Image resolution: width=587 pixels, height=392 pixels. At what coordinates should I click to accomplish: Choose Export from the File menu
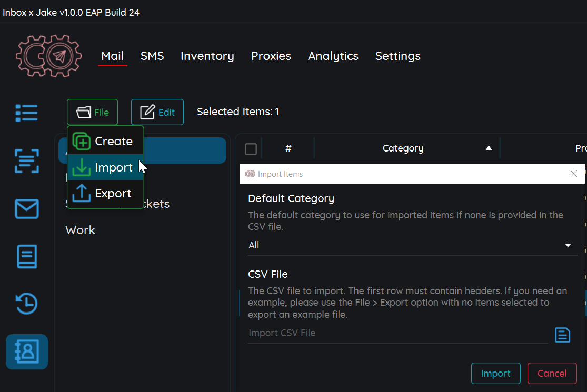point(105,193)
